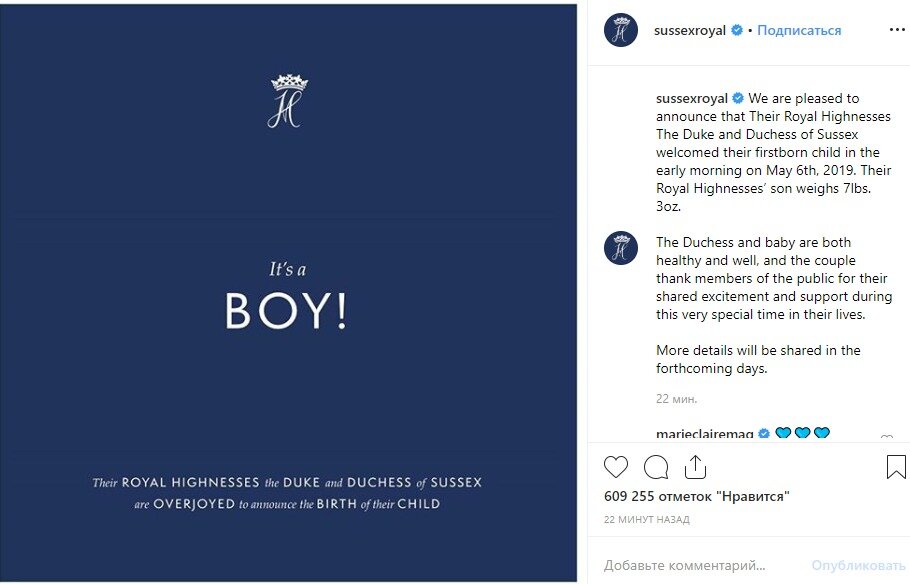Image resolution: width=910 pixels, height=584 pixels.
Task: Click the verified badge in the caption
Action: pyautogui.click(x=738, y=99)
